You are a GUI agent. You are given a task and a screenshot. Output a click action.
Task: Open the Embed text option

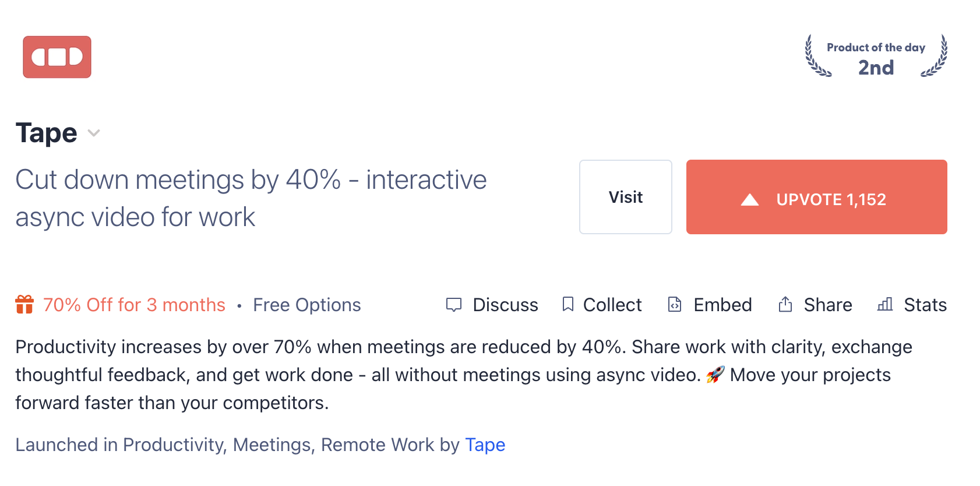tap(722, 305)
